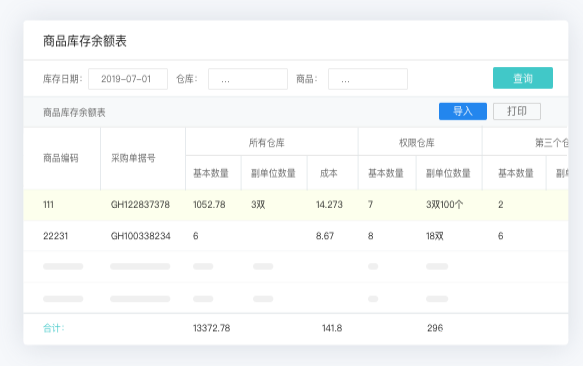Click the 权限仓库 group header
583x366 pixels.
point(417,143)
